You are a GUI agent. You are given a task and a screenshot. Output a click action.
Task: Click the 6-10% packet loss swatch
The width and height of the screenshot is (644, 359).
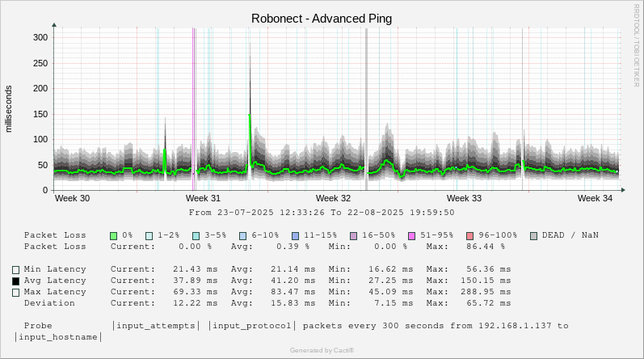(242, 236)
